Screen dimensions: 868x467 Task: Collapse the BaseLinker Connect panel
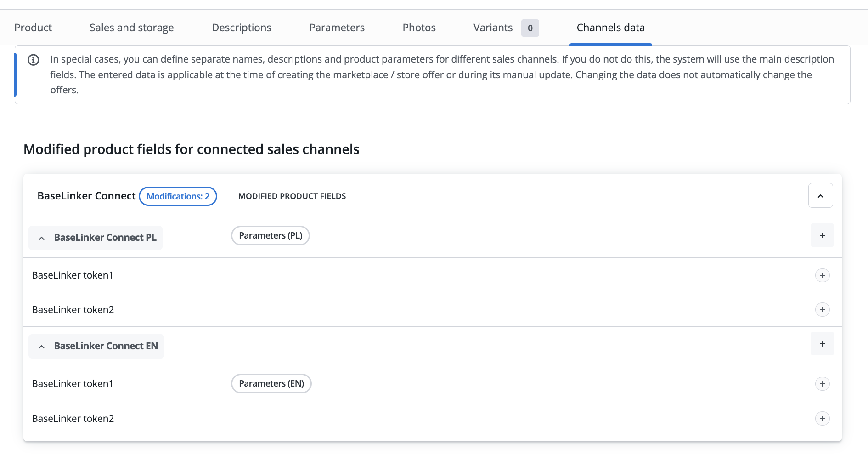[x=820, y=196]
